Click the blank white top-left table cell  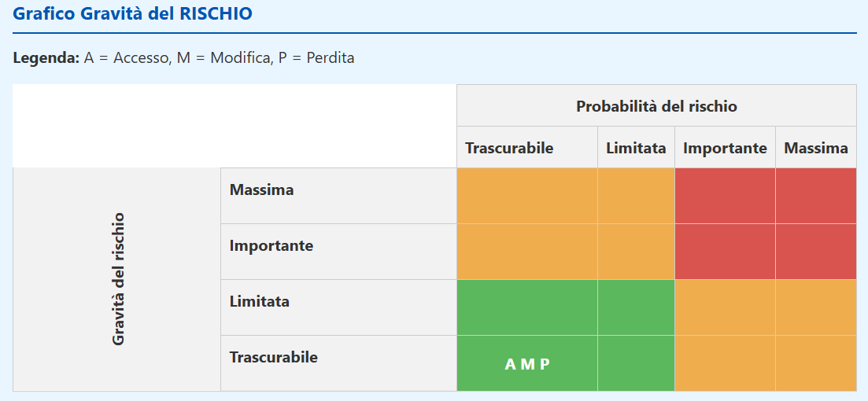pos(235,126)
